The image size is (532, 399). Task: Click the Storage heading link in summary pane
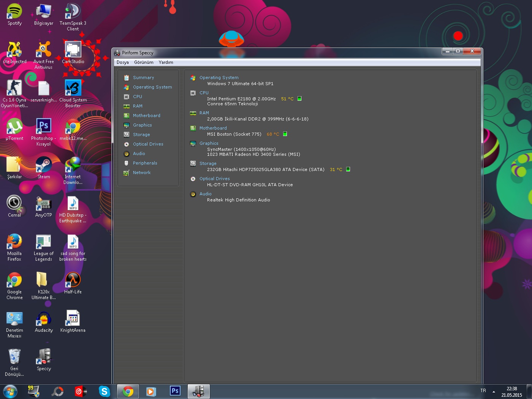208,163
